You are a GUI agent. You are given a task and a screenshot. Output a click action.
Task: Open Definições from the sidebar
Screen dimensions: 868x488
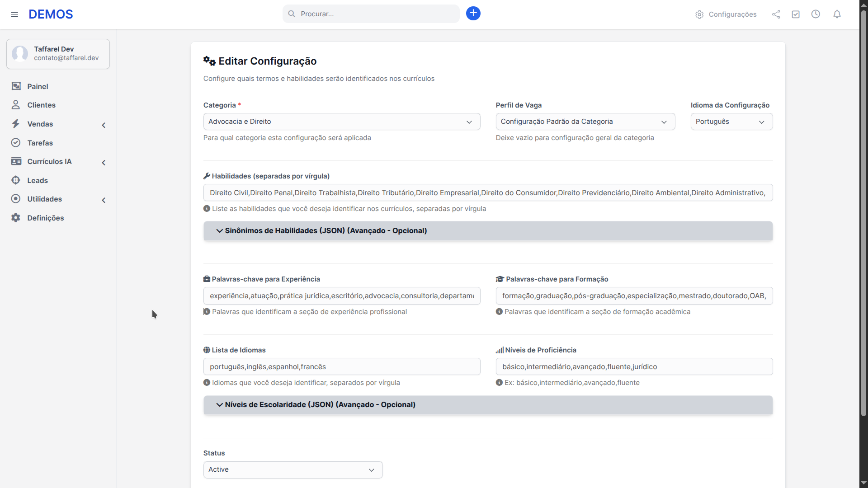46,218
